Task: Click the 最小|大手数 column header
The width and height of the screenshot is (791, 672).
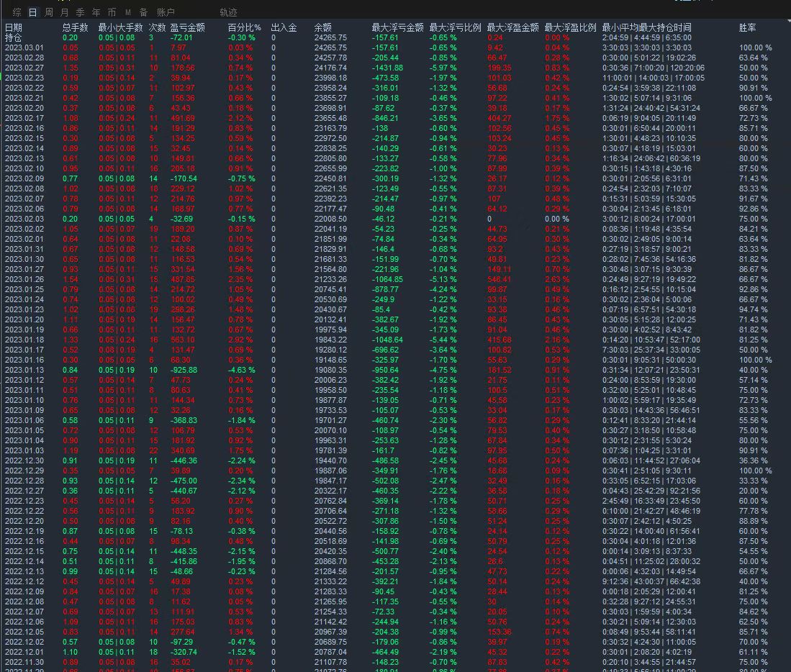Action: 121,28
